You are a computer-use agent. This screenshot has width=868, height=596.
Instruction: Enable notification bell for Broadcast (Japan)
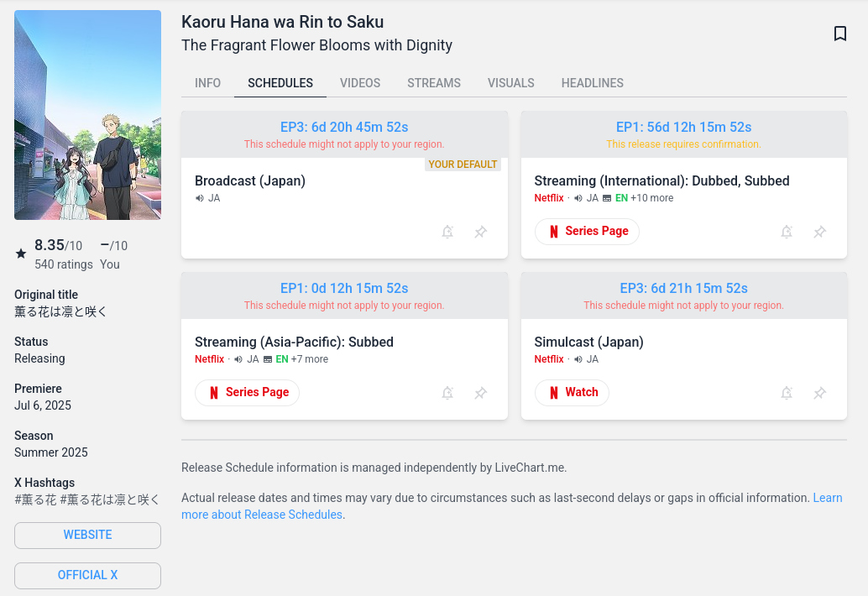point(447,232)
